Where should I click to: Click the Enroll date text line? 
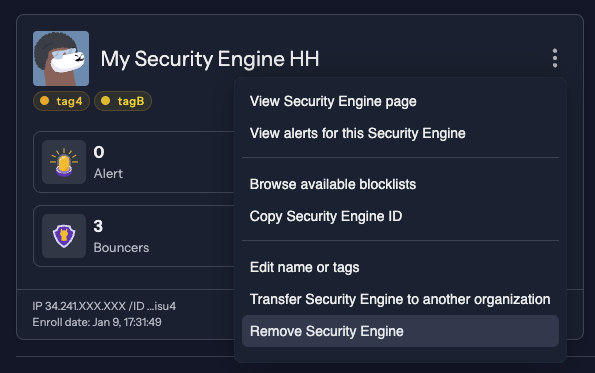pos(97,322)
